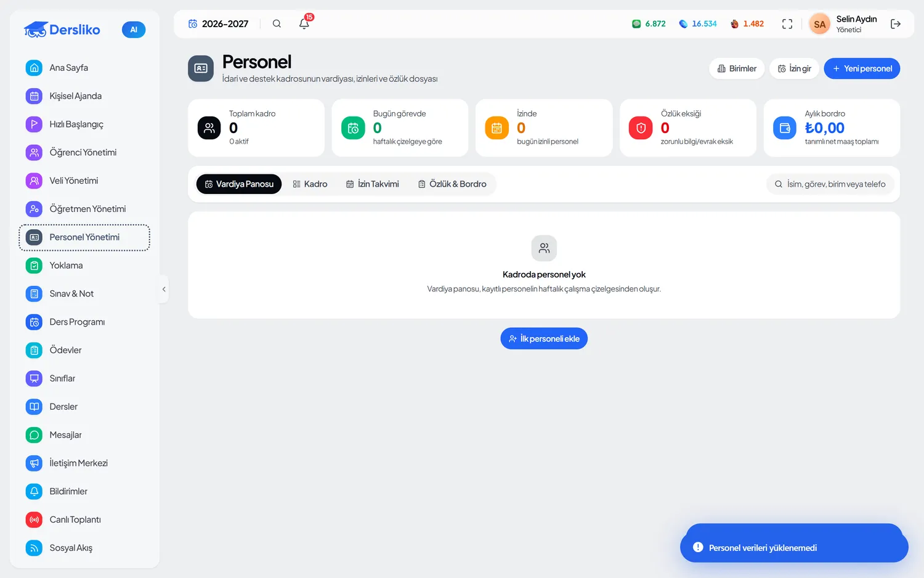Select Veli Yönetimi sidebar icon
The height and width of the screenshot is (578, 924).
click(x=34, y=181)
